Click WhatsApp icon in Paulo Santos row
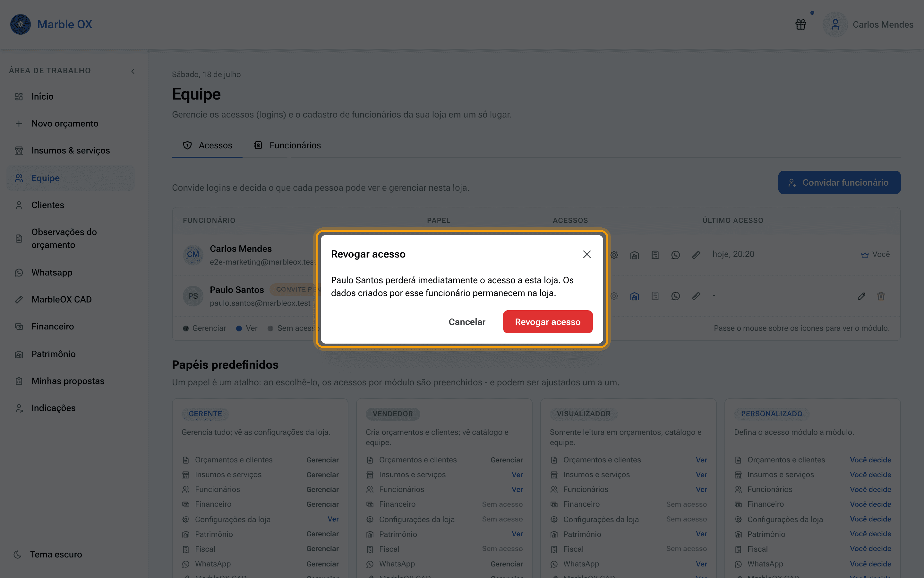This screenshot has width=924, height=578. pyautogui.click(x=675, y=296)
